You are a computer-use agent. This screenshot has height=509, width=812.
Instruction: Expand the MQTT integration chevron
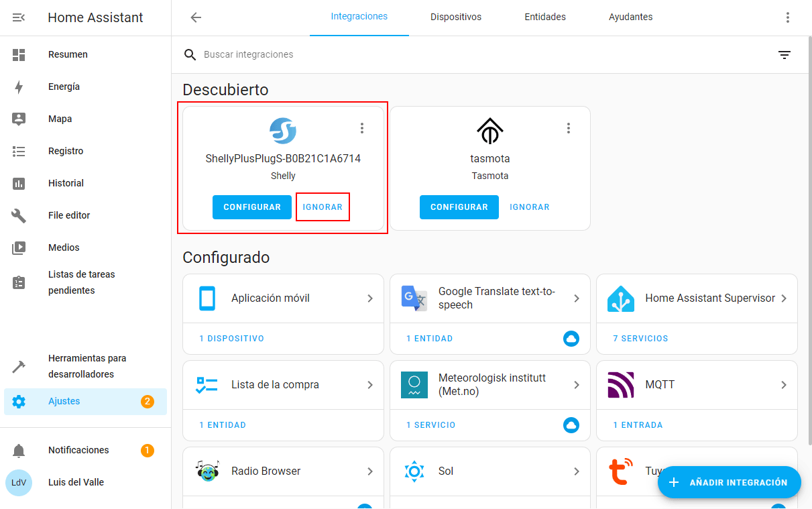point(784,385)
